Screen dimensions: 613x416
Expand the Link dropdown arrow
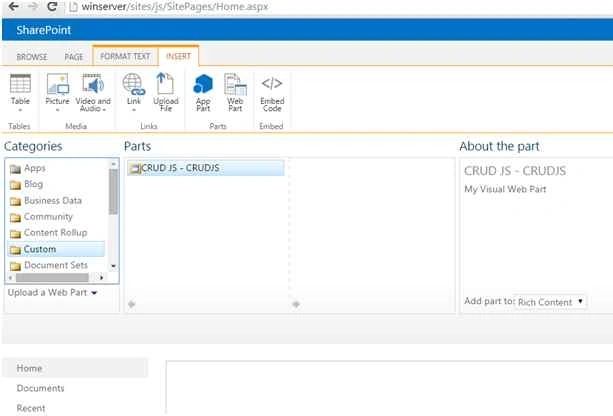[134, 110]
